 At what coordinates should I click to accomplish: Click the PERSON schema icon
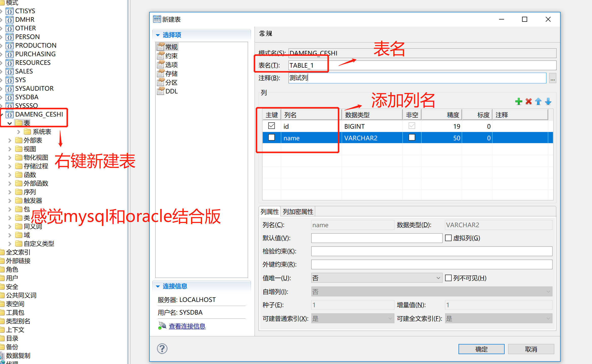[x=10, y=37]
